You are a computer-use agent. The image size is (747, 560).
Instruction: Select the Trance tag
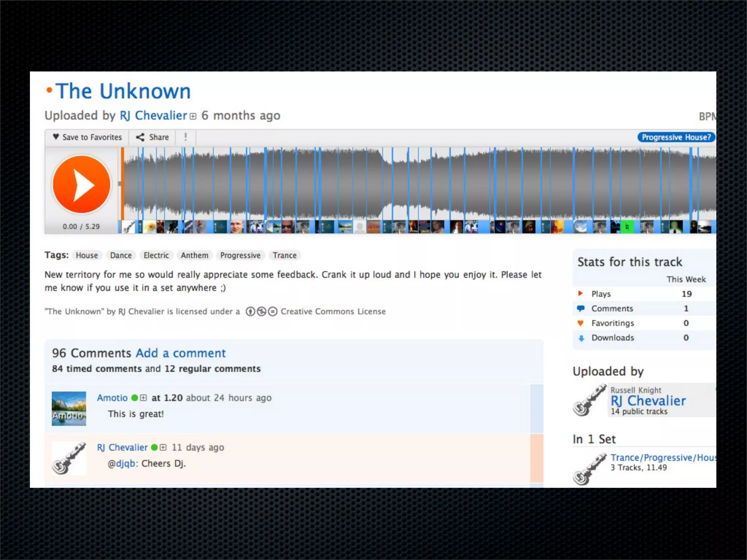point(285,255)
